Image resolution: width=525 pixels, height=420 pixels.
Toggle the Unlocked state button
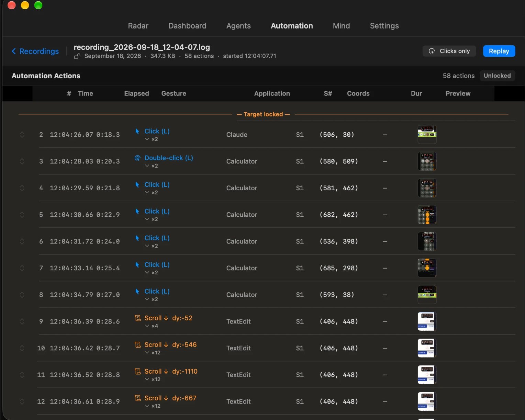pos(497,76)
